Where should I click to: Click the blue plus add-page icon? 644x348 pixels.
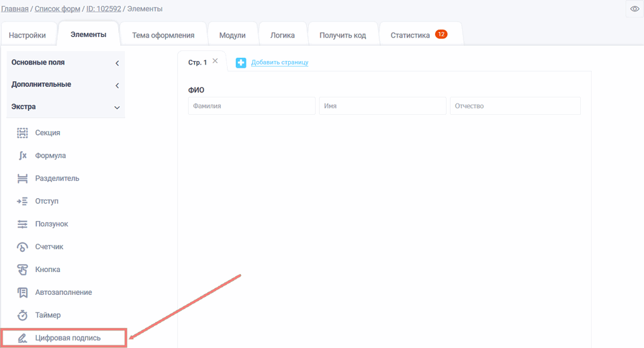(241, 62)
